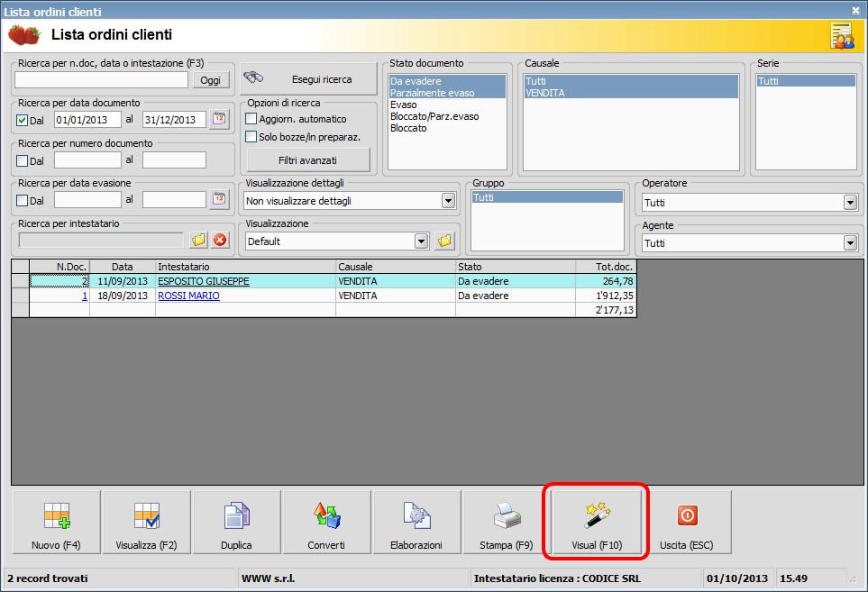Select 'Da evadere' in Stato documento

point(447,81)
